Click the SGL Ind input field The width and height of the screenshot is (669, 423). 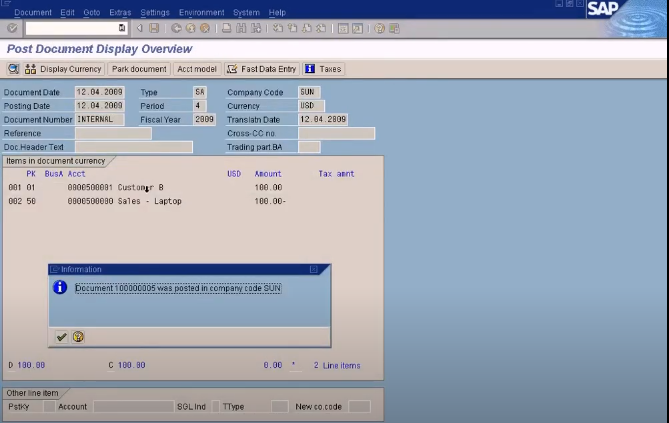pos(215,406)
